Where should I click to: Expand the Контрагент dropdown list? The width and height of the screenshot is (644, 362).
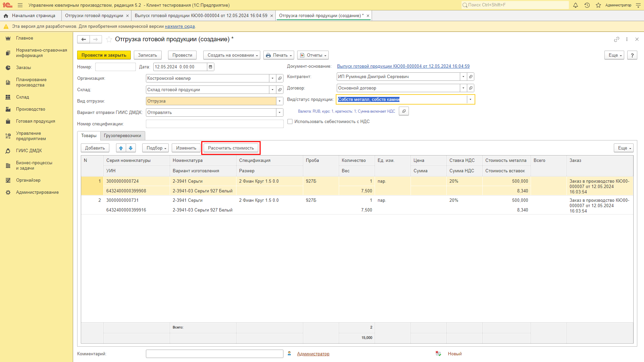click(463, 76)
